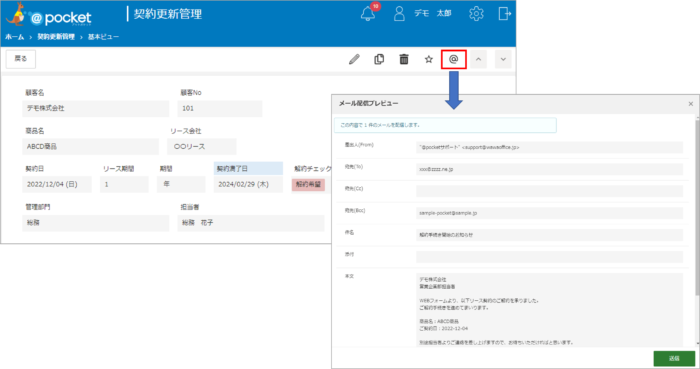This screenshot has width=700, height=369.
Task: Click the user profile icon
Action: point(399,14)
